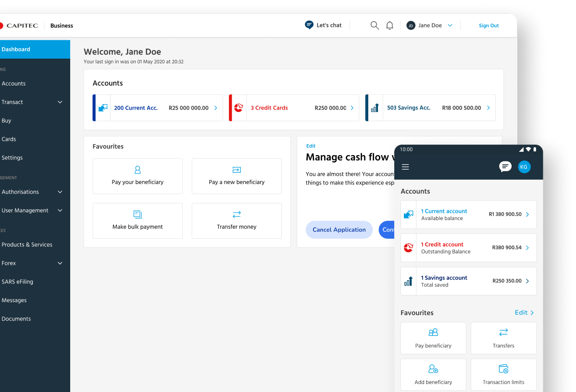Tap the KG profile avatar
Screen dimensions: 576x392
(x=524, y=167)
